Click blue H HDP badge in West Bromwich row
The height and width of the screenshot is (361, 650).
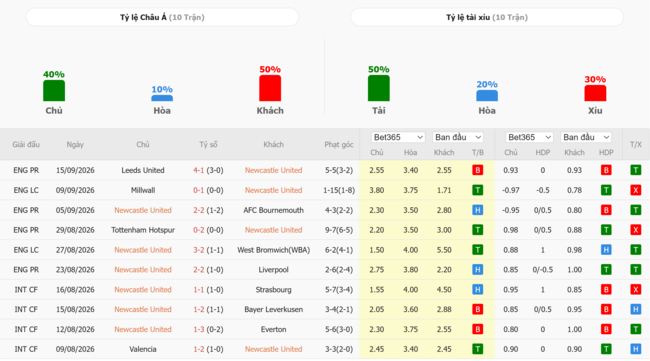[x=606, y=250]
